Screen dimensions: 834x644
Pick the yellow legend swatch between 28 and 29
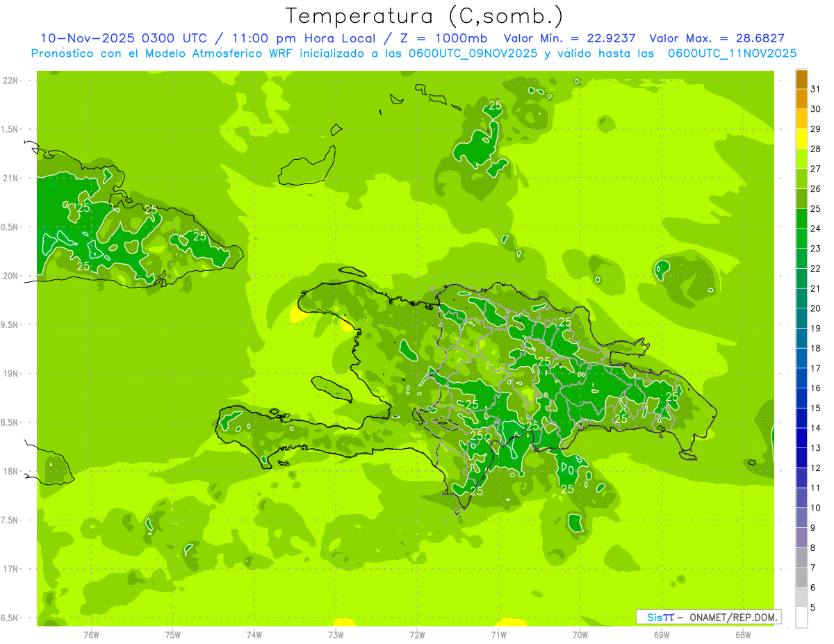click(x=801, y=140)
